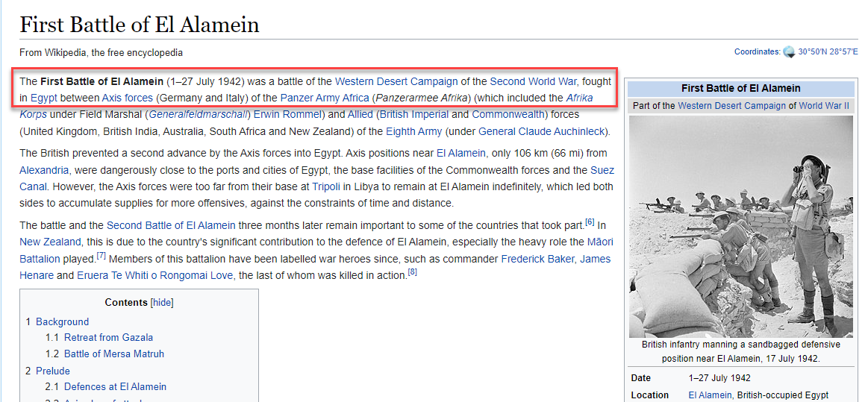Click El Alamein link in infobox Location
Viewport: 868px width, 402px height.
coord(710,395)
